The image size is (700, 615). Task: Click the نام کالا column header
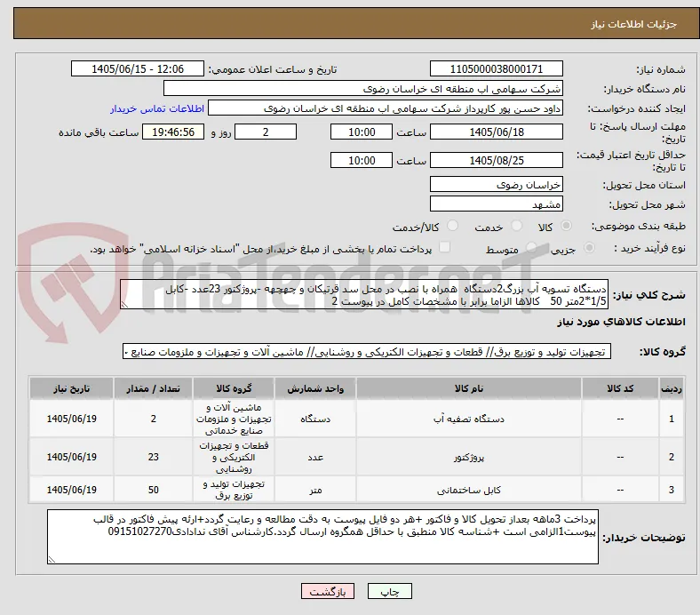click(469, 388)
